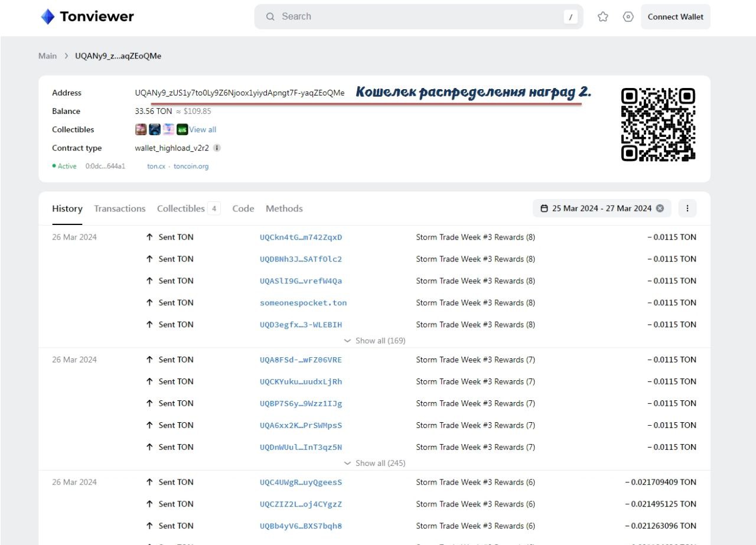Click the info icon beside wallet_highload_v2r2

click(217, 148)
